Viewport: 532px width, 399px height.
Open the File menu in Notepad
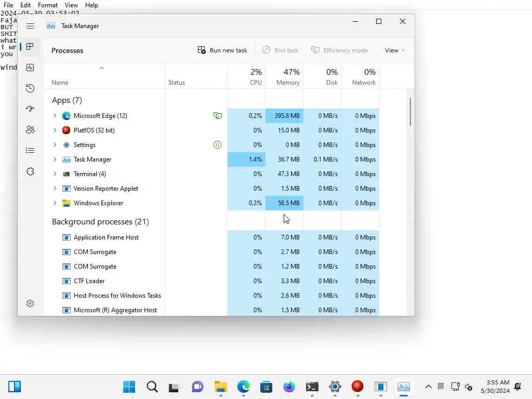coord(8,5)
